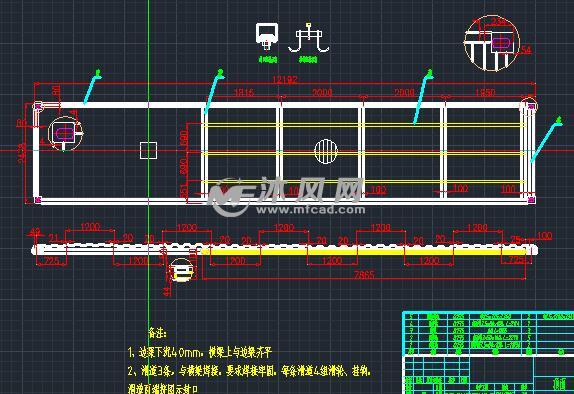Screen dimensions: 574x394
Task: Select corner fitting at top-left of frame
Action: coord(37,106)
